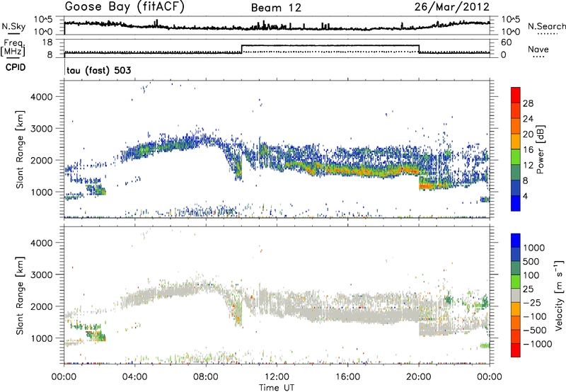Select the 'N.Search' legend label
This screenshot has height=392, width=566.
pyautogui.click(x=546, y=26)
